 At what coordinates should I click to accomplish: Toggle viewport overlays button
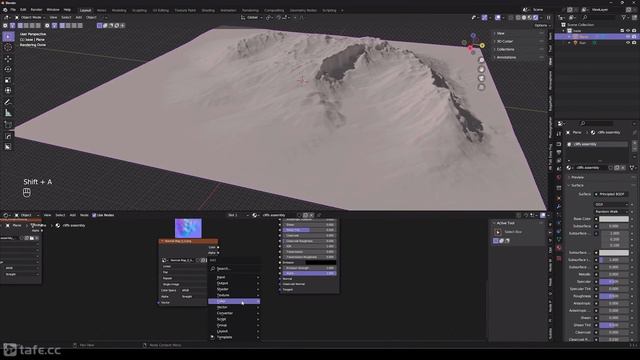pyautogui.click(x=498, y=18)
